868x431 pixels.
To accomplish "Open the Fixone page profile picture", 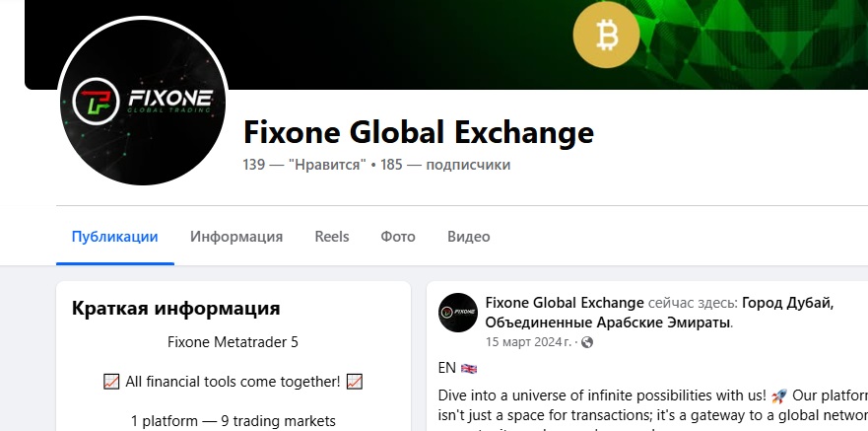I will click(x=143, y=102).
